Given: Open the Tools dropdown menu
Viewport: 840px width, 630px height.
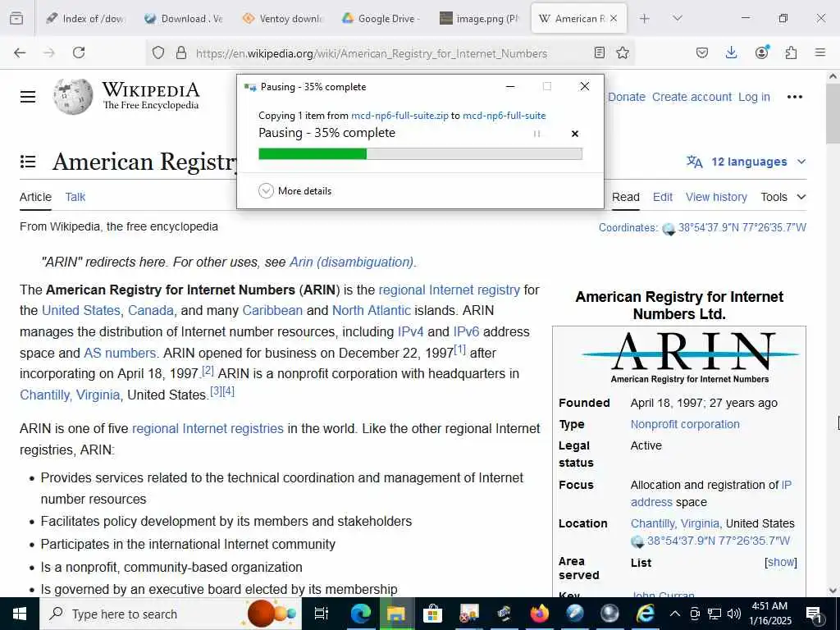Looking at the screenshot, I should click(x=783, y=197).
